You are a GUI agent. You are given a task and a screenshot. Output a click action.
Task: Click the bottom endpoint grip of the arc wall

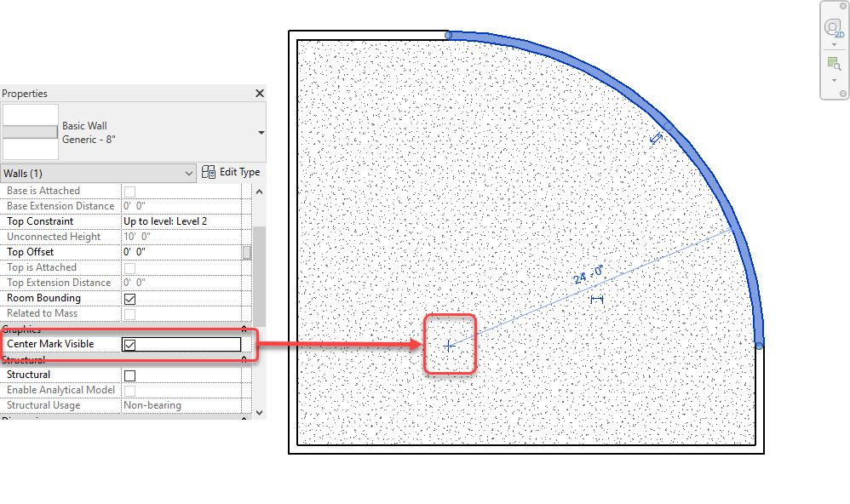click(x=759, y=345)
